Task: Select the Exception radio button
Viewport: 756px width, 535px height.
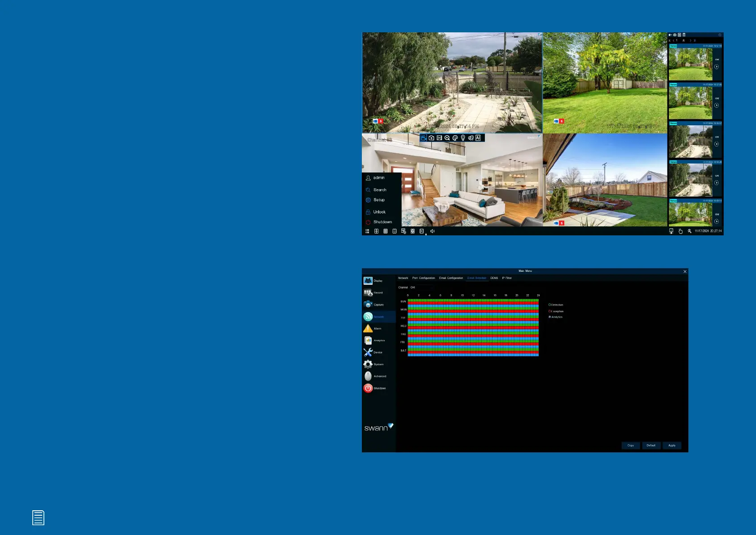Action: 549,311
